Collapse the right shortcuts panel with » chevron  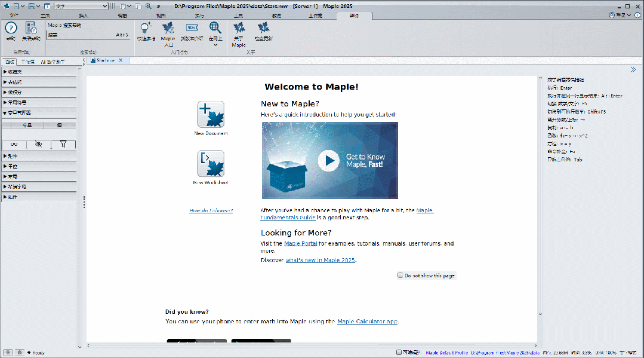(x=633, y=69)
